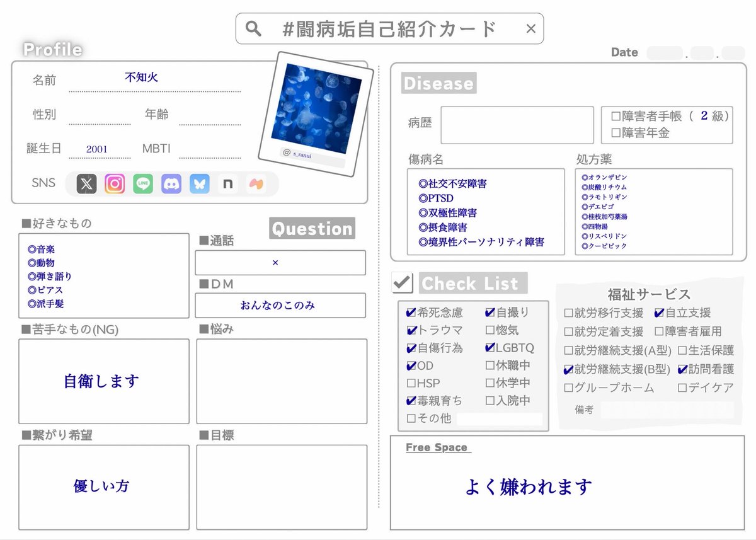Click the Instagram SNS icon

point(115,184)
